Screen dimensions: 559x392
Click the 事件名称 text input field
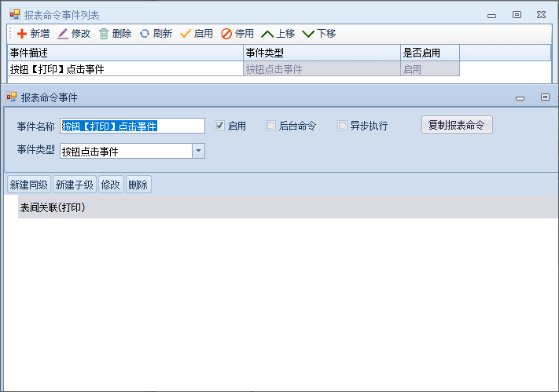(x=132, y=126)
